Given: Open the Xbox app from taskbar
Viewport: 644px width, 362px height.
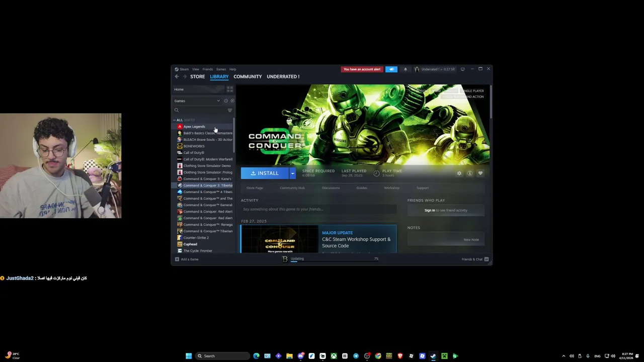Looking at the screenshot, I should [334, 356].
